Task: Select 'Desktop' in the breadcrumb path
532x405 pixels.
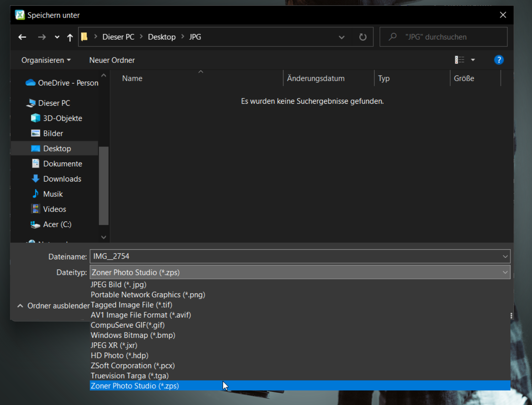Action: pos(162,37)
